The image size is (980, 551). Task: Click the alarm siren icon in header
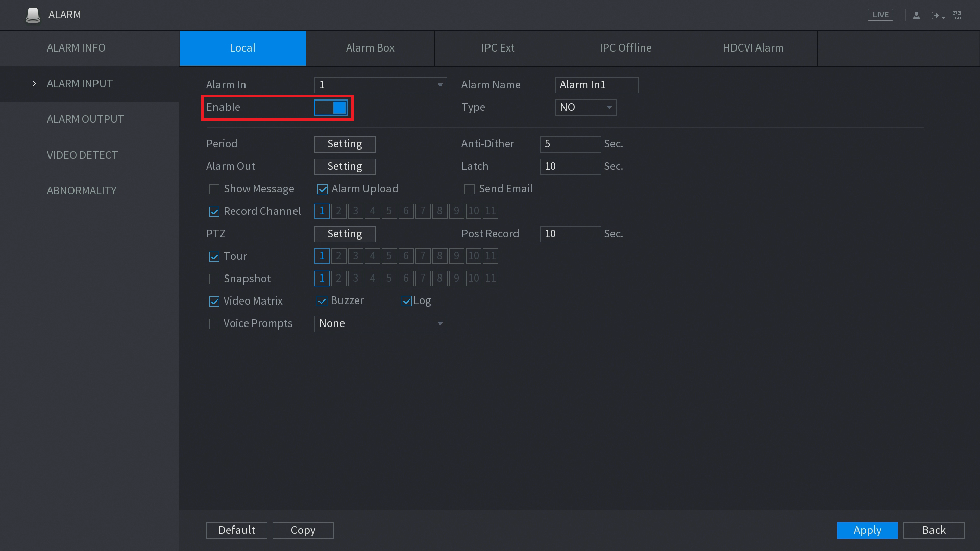click(33, 15)
